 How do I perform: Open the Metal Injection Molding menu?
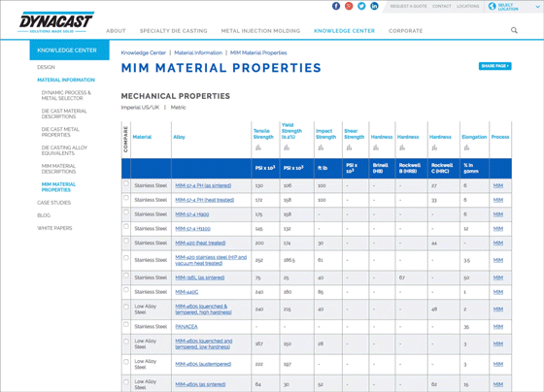point(260,31)
